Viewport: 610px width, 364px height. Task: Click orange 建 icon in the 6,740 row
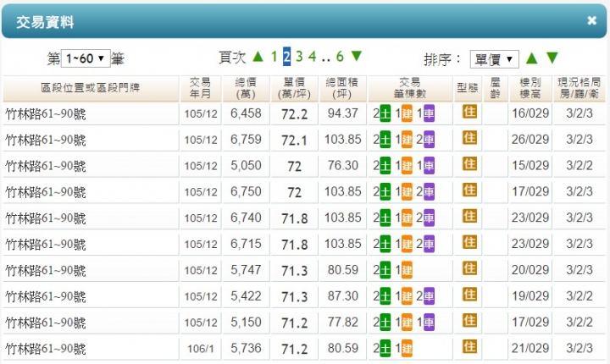click(407, 218)
